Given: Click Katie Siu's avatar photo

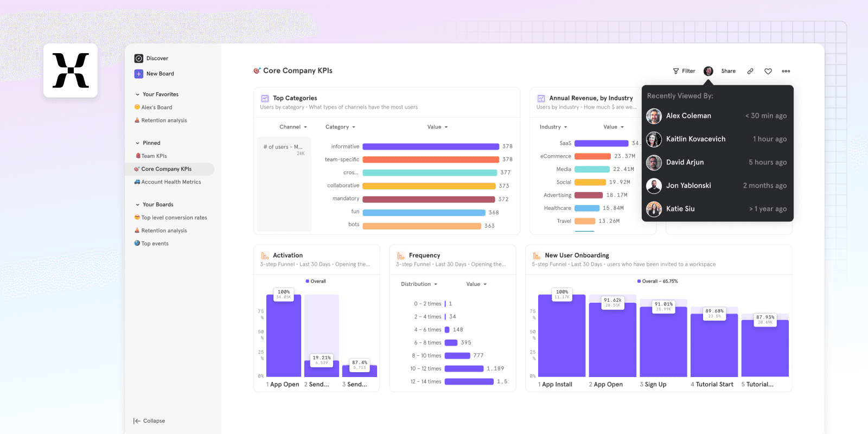Looking at the screenshot, I should click(654, 209).
